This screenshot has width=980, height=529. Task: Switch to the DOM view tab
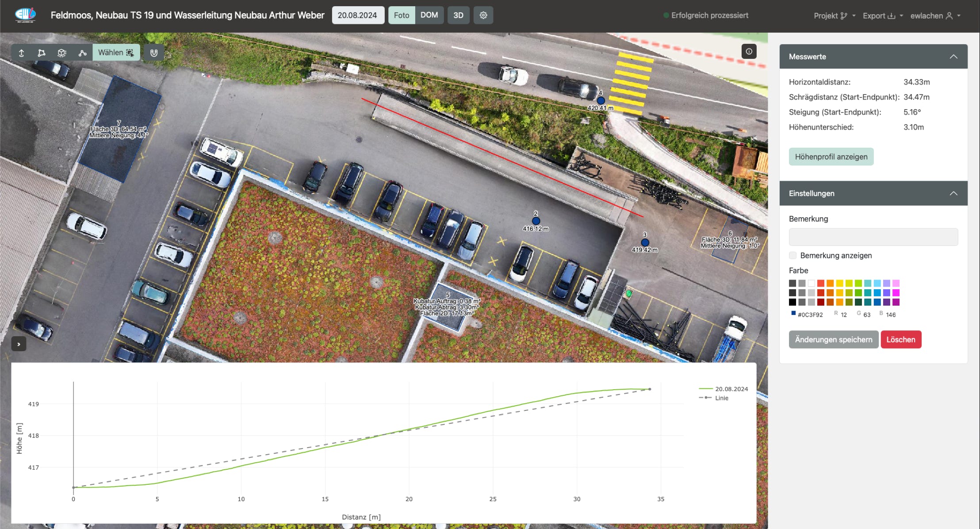click(x=429, y=15)
